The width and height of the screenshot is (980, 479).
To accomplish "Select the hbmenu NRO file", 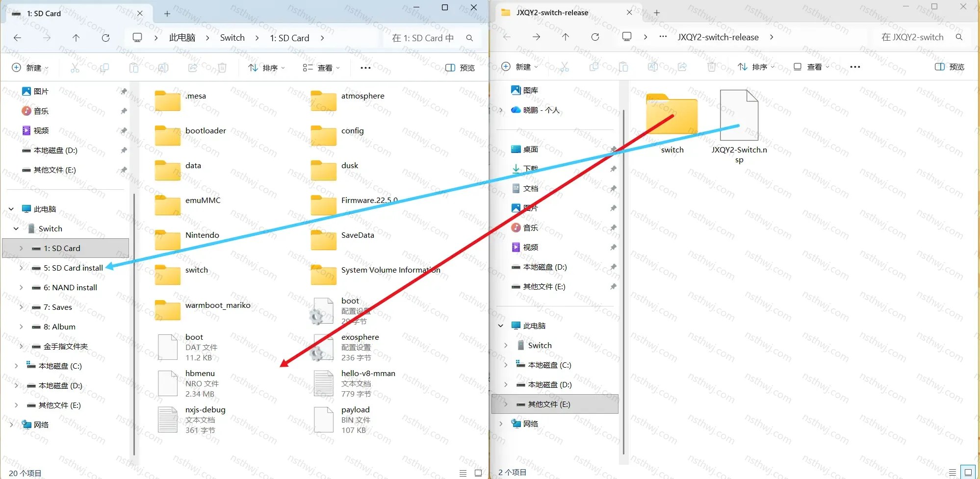I will [x=188, y=384].
